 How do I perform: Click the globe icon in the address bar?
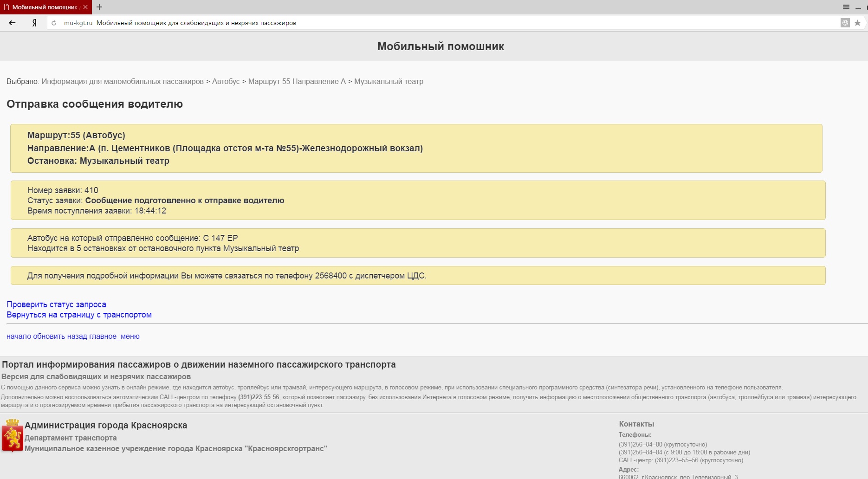pyautogui.click(x=845, y=23)
